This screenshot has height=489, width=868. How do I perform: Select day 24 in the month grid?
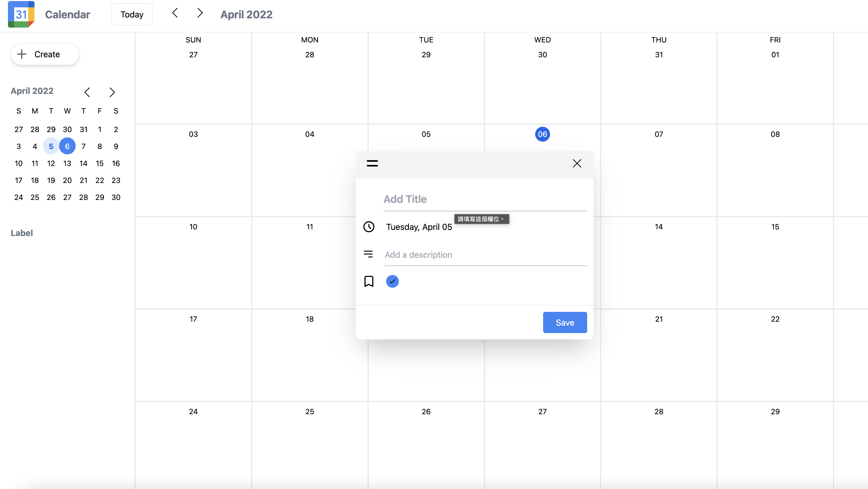point(193,412)
